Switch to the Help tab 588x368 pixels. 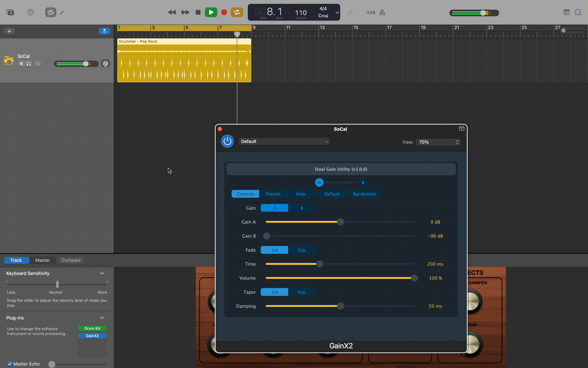[301, 194]
